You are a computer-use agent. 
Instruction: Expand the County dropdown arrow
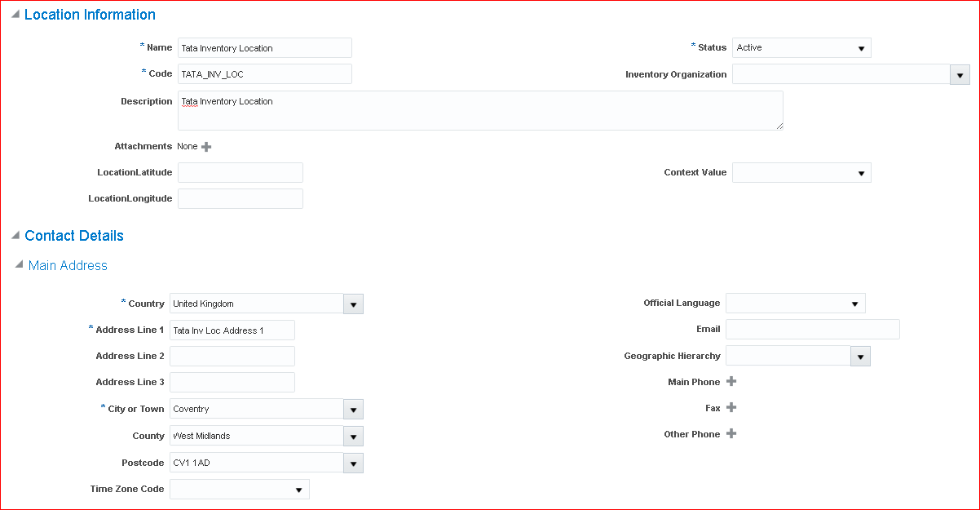(353, 437)
